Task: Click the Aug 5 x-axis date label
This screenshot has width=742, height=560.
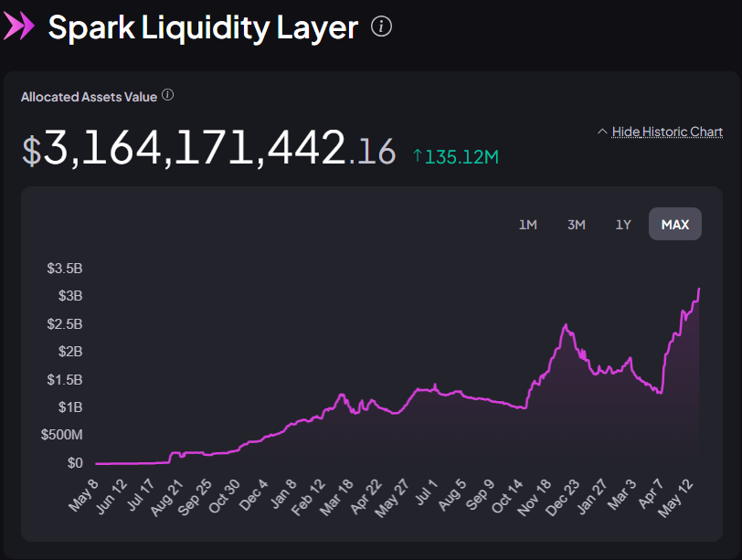Action: [x=452, y=495]
